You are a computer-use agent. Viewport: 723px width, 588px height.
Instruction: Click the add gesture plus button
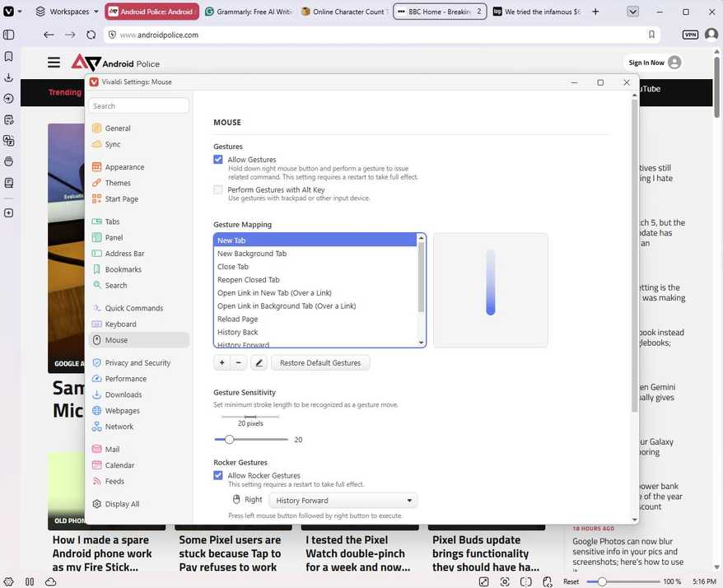(x=222, y=363)
